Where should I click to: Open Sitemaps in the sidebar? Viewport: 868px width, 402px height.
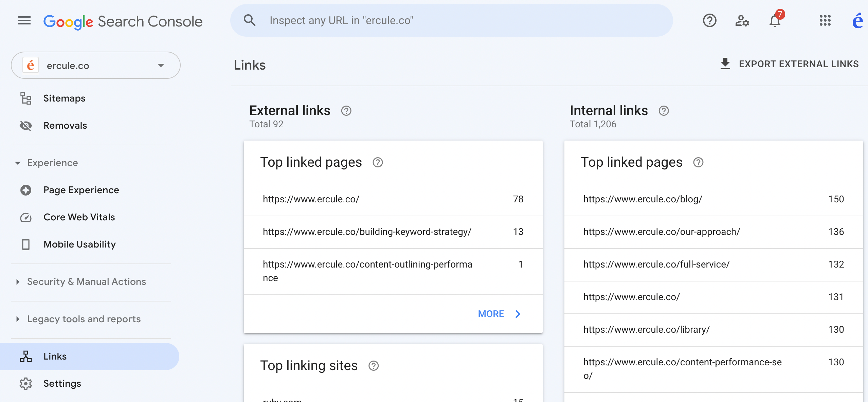(x=90, y=98)
